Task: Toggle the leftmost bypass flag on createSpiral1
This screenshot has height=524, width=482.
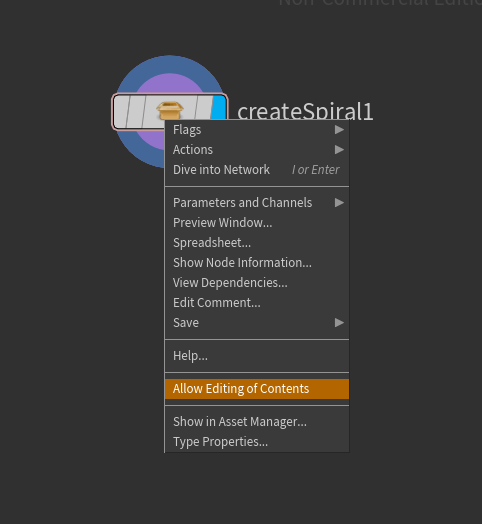Action: point(122,111)
